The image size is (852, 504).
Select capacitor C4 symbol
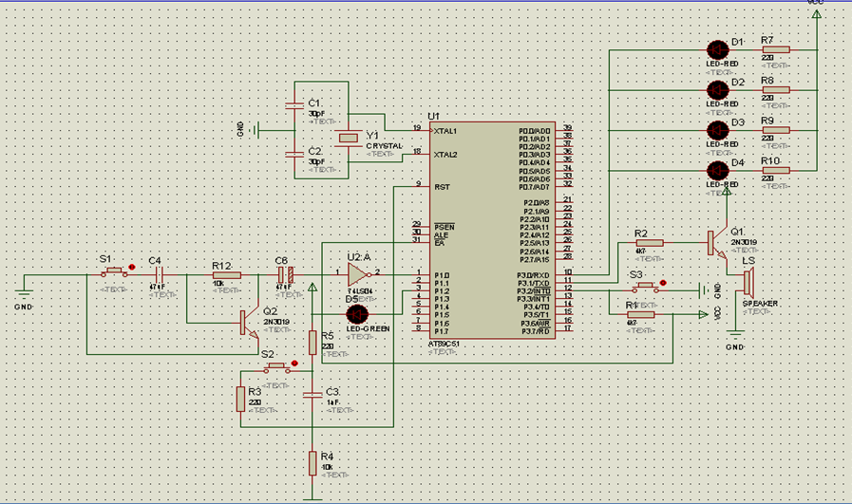pos(159,275)
